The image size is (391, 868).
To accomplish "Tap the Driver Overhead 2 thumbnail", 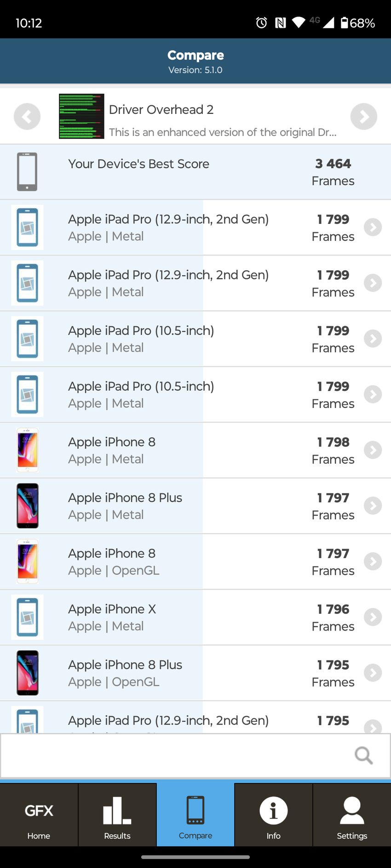I will click(81, 116).
